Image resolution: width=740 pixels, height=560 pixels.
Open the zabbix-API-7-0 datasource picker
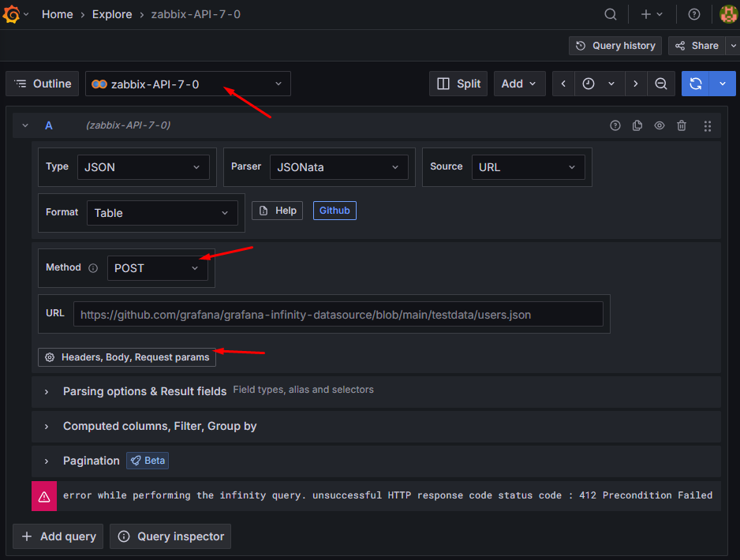188,84
